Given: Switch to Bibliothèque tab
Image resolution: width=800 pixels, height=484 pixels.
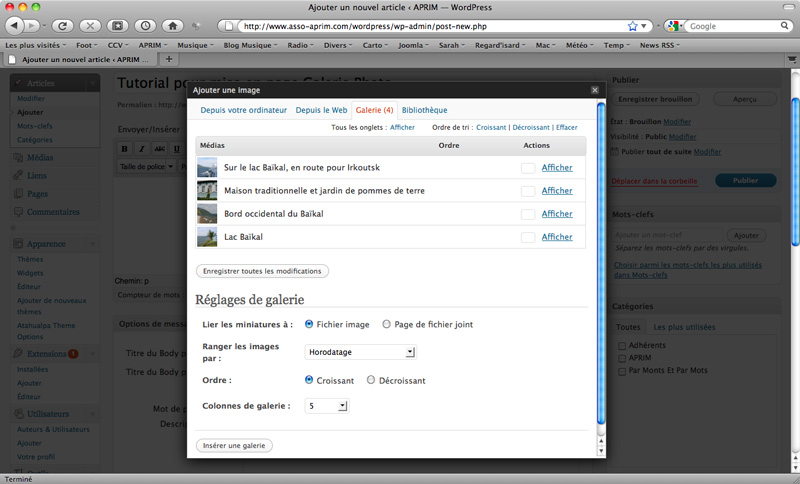Looking at the screenshot, I should (424, 110).
